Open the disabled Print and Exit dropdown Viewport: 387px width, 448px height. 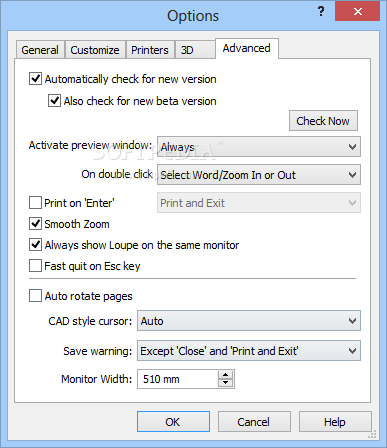[x=259, y=203]
